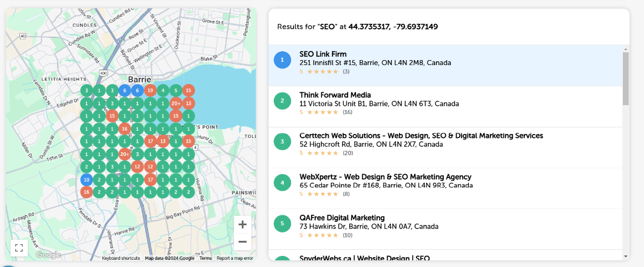Screen dimensions: 644x267
Task: Click the star rating of SEO Link Firm
Action: (323, 71)
